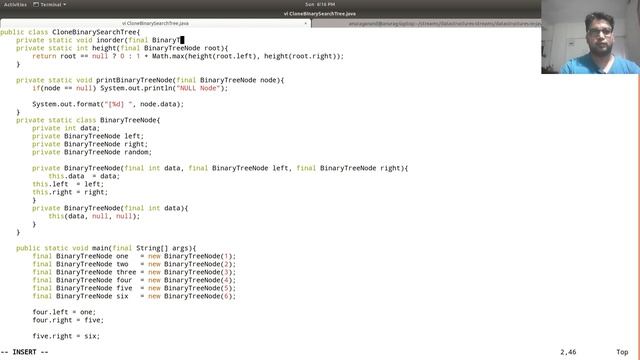
Task: Click 'this.data = data;' line
Action: tap(84, 176)
